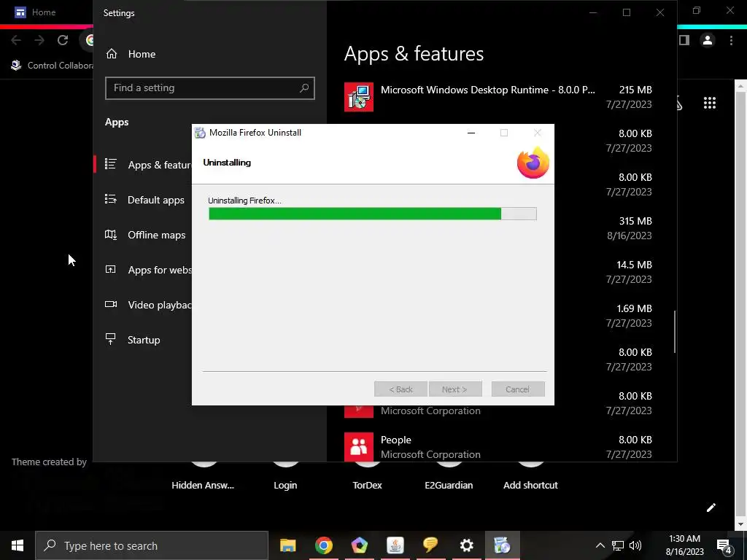Click the Settings apps list scrollbar
This screenshot has height=560, width=747.
(675, 332)
